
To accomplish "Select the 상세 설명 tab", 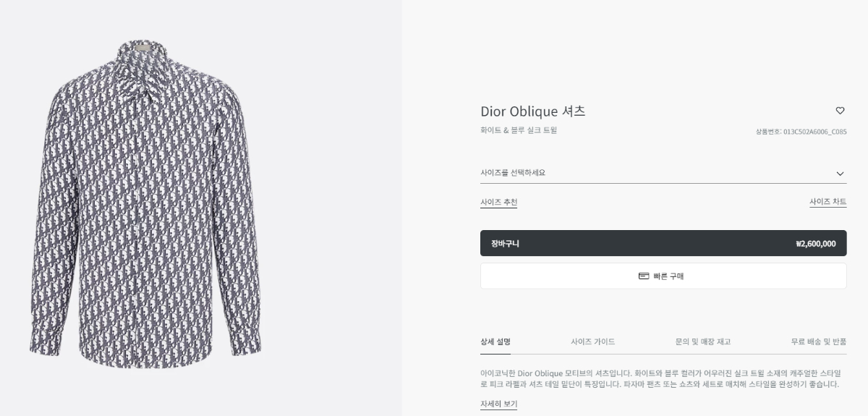I will pos(495,341).
